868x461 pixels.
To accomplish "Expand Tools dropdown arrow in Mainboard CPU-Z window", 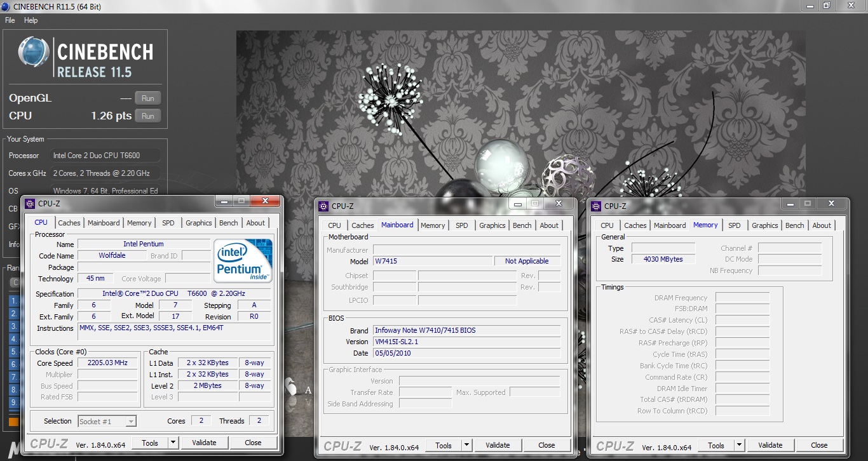I will coord(466,445).
